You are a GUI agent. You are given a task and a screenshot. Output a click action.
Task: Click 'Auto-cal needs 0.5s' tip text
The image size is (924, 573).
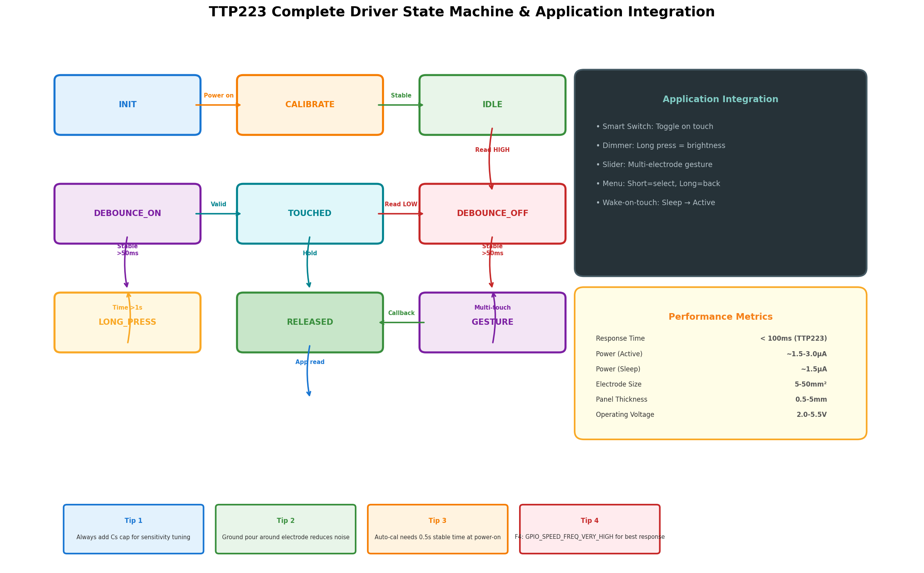point(438,537)
